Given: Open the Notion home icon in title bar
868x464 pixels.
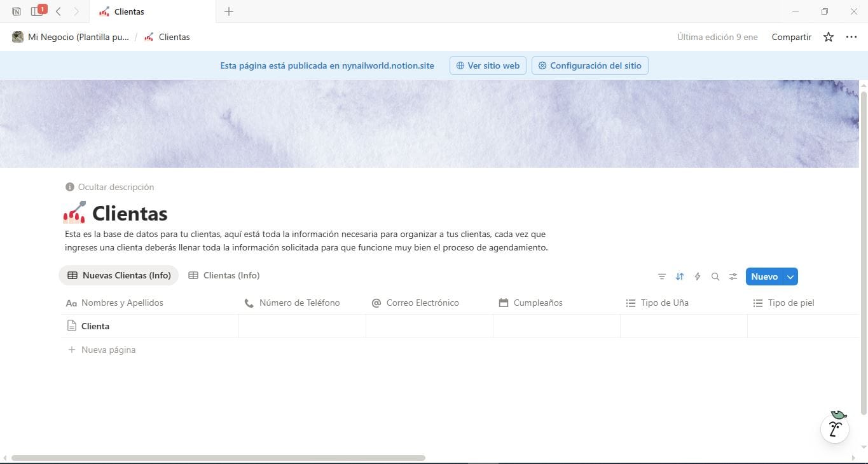Looking at the screenshot, I should [x=17, y=11].
